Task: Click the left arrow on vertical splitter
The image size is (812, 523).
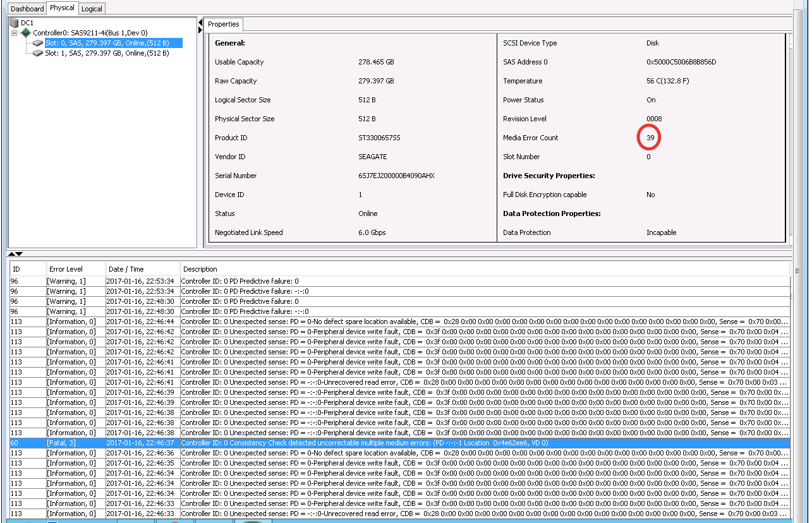Action: point(201,22)
